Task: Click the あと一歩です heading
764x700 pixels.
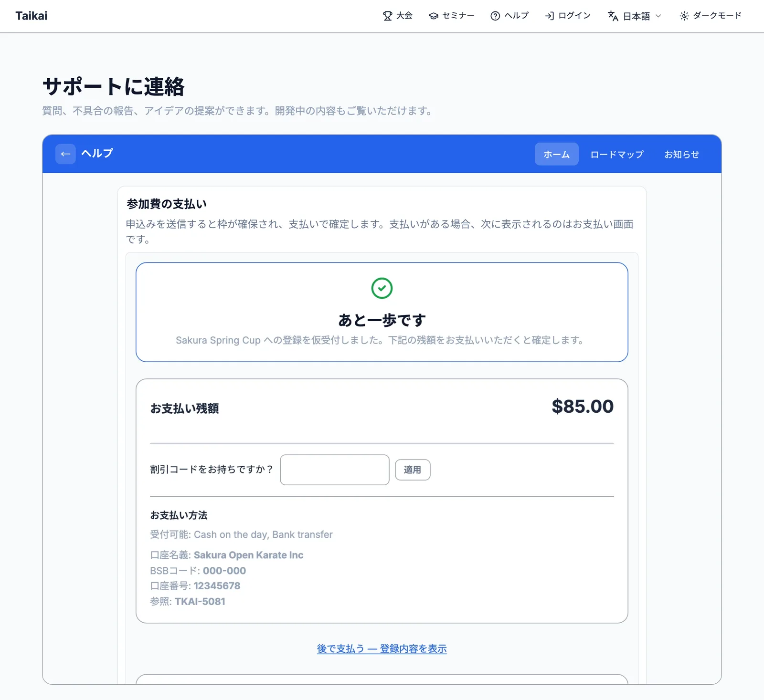Action: (382, 320)
